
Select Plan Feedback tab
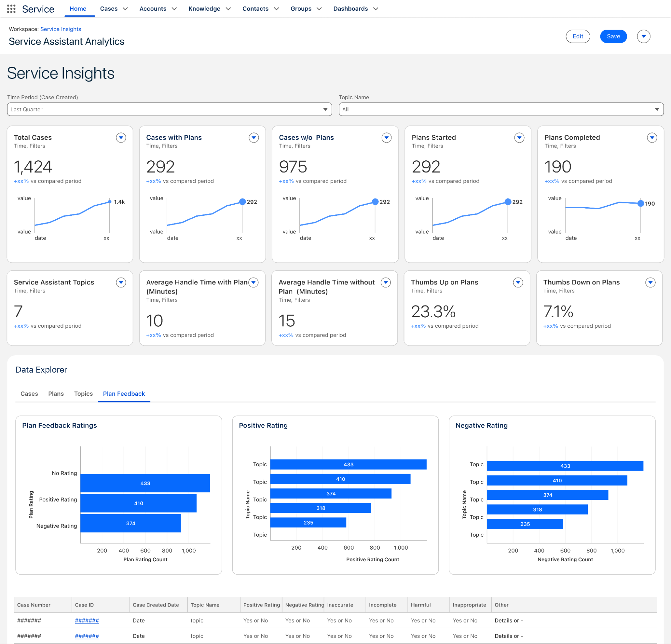[124, 394]
